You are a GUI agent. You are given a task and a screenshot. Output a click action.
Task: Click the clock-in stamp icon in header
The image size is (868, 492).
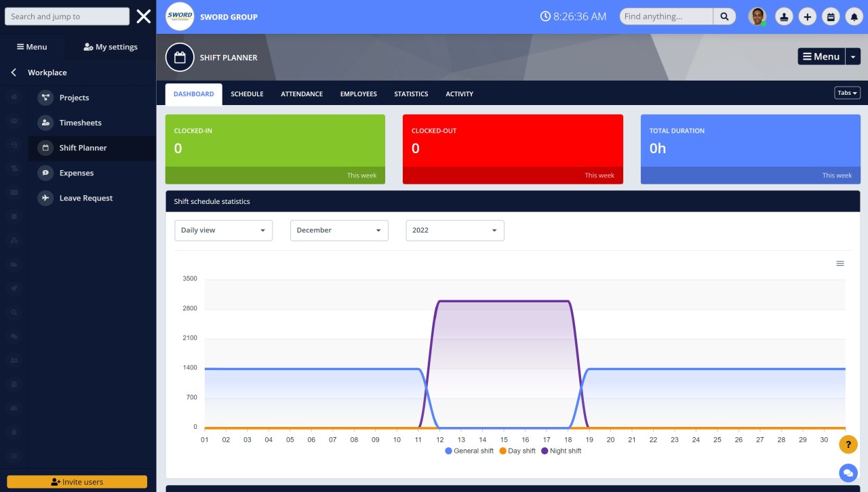click(x=784, y=16)
